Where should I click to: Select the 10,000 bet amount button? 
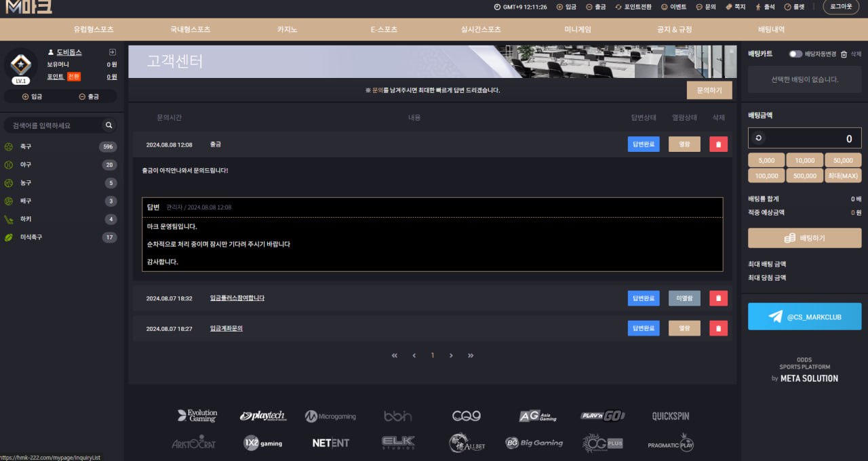(804, 160)
